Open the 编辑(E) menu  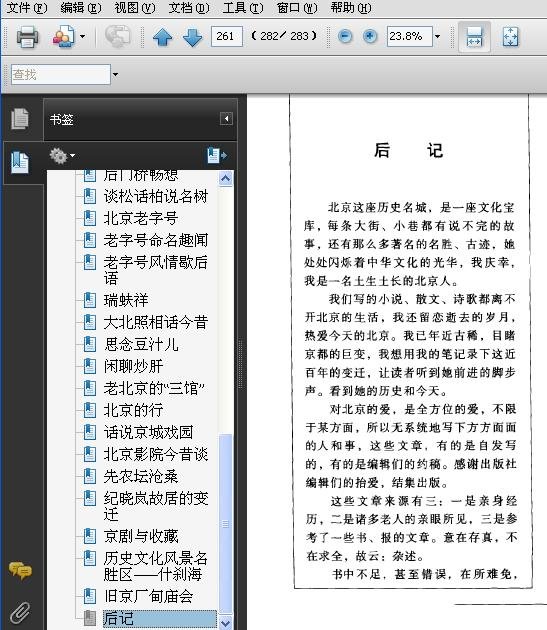click(81, 8)
